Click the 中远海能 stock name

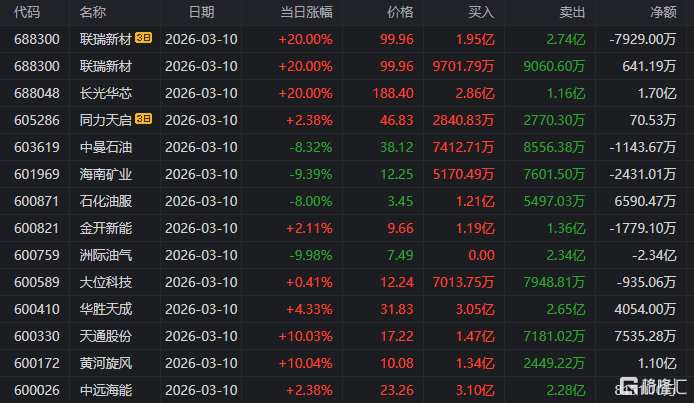[105, 389]
